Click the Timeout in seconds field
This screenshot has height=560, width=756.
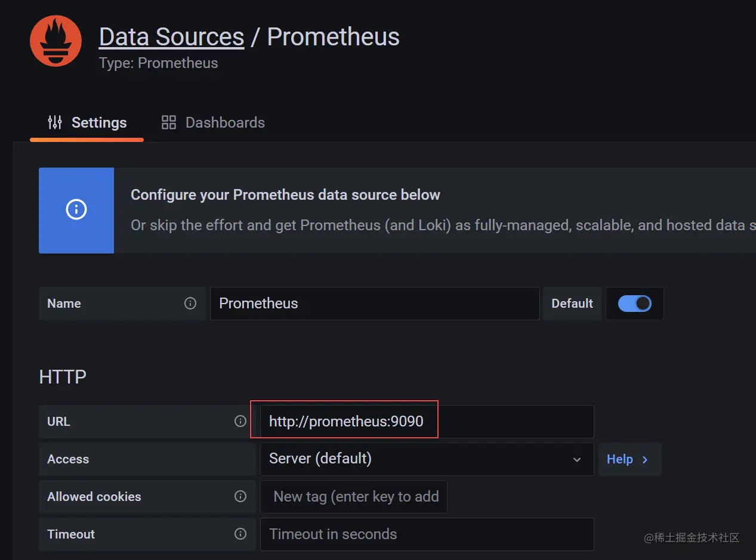(427, 534)
